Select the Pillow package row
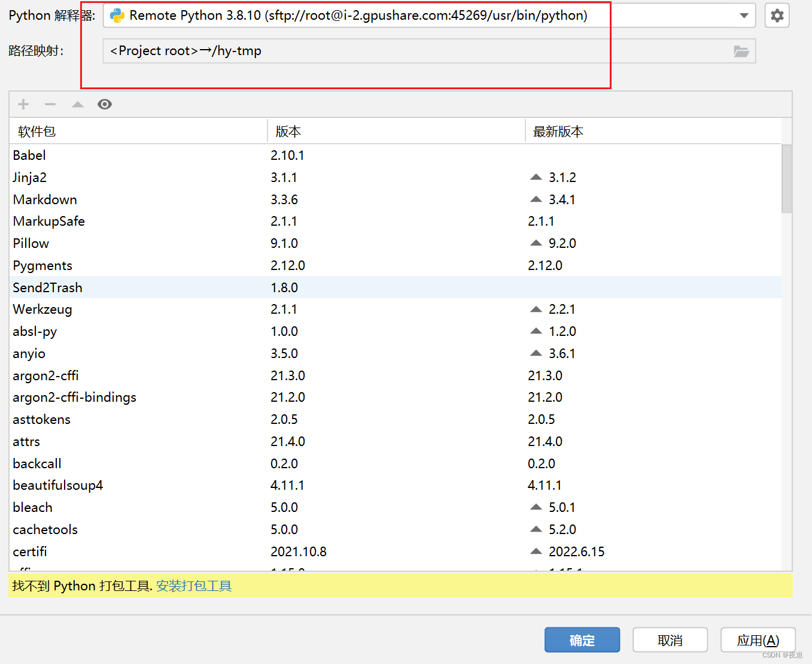The width and height of the screenshot is (812, 664). (x=396, y=244)
